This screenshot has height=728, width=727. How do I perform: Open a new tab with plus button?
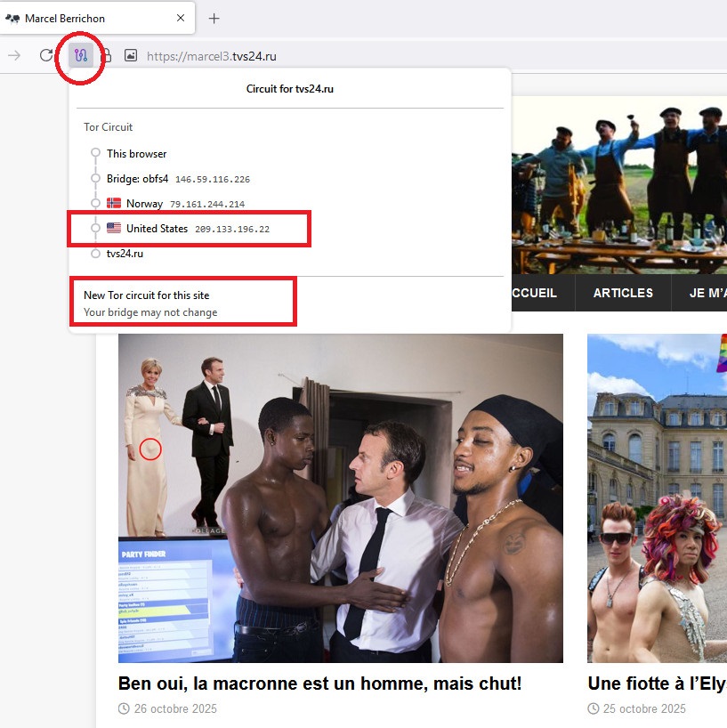pos(214,18)
